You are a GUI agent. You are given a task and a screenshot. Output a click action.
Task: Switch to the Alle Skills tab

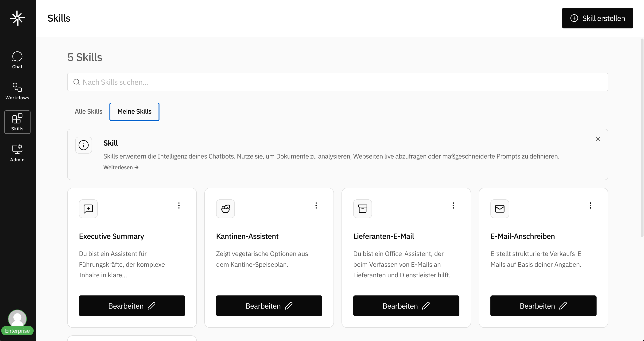(89, 112)
